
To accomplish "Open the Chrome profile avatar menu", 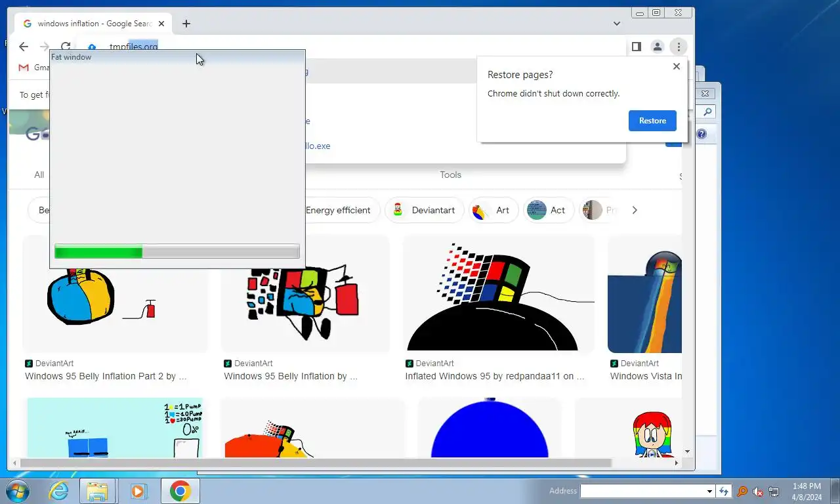I will click(x=657, y=47).
